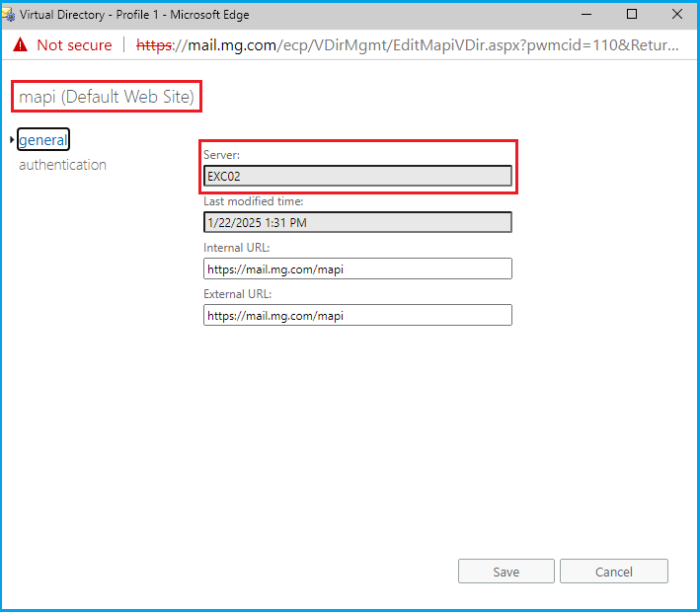Viewport: 700px width, 613px height.
Task: Switch to the authentication tab
Action: 62,165
